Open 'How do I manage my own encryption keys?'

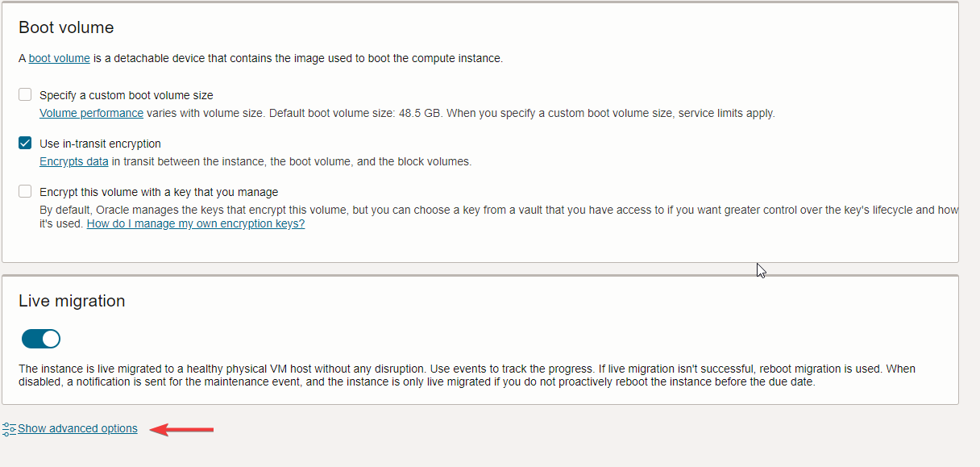coord(196,223)
